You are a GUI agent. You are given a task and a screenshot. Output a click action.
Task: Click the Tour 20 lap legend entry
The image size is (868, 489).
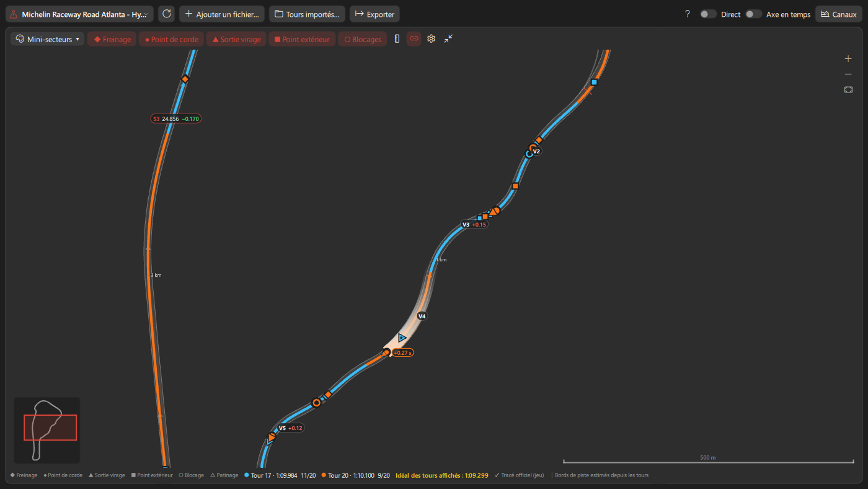[356, 475]
